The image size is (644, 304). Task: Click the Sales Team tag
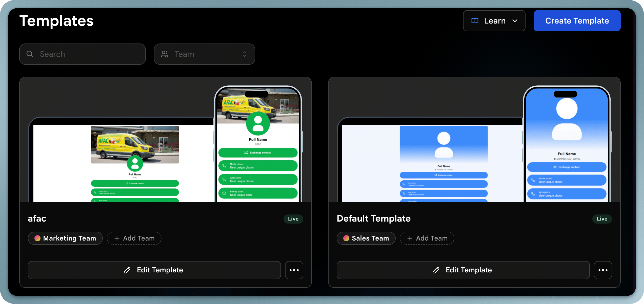pyautogui.click(x=366, y=238)
